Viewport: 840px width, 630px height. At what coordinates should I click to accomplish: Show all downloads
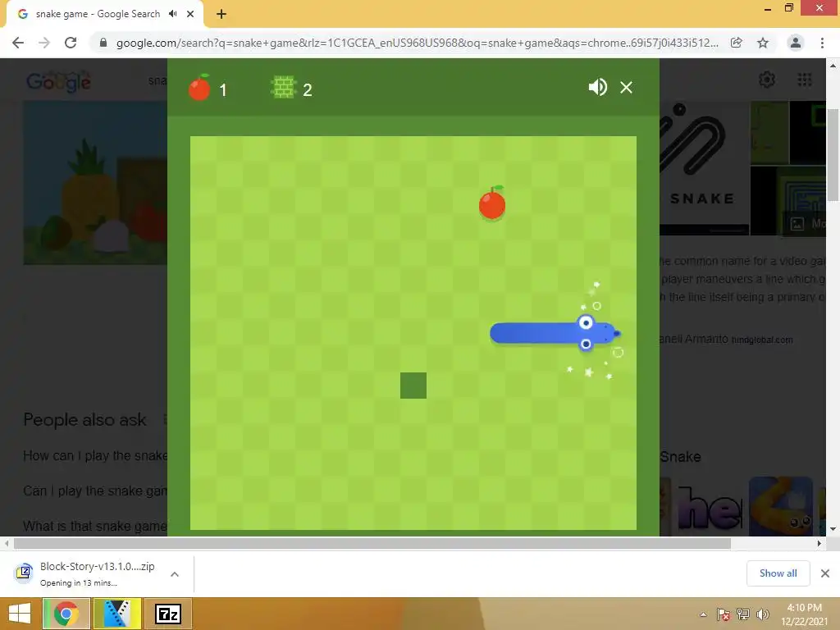click(778, 573)
